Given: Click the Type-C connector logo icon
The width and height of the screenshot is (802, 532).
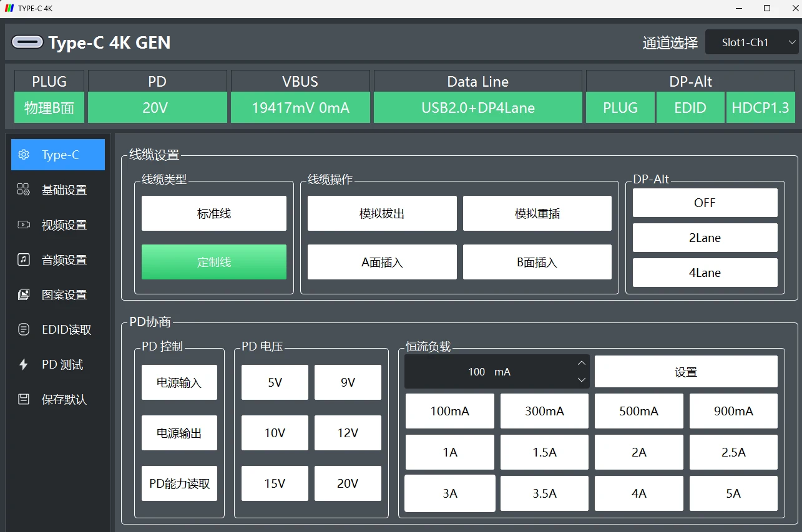Looking at the screenshot, I should [x=28, y=42].
